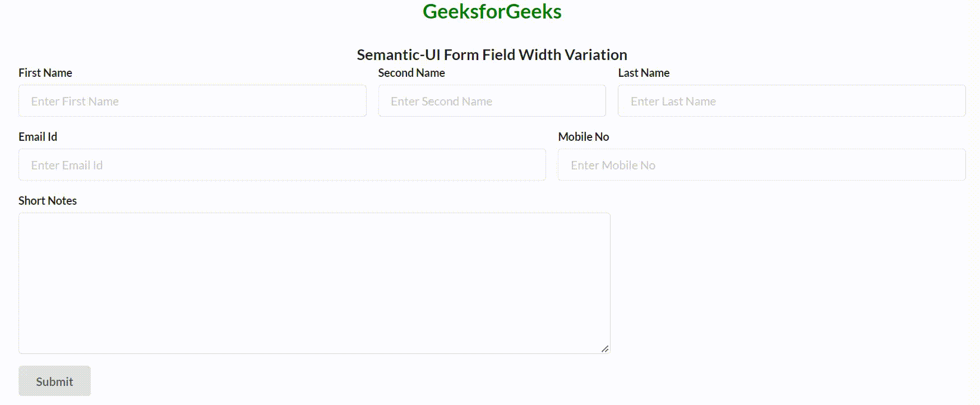
Task: Click the Second Name label
Action: point(412,73)
